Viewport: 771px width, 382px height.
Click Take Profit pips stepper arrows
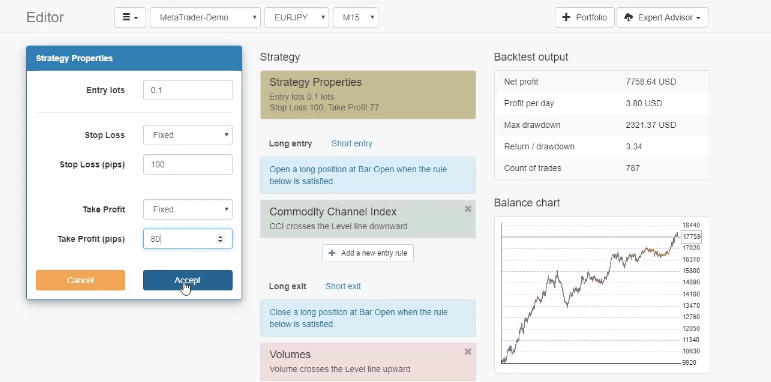(220, 239)
